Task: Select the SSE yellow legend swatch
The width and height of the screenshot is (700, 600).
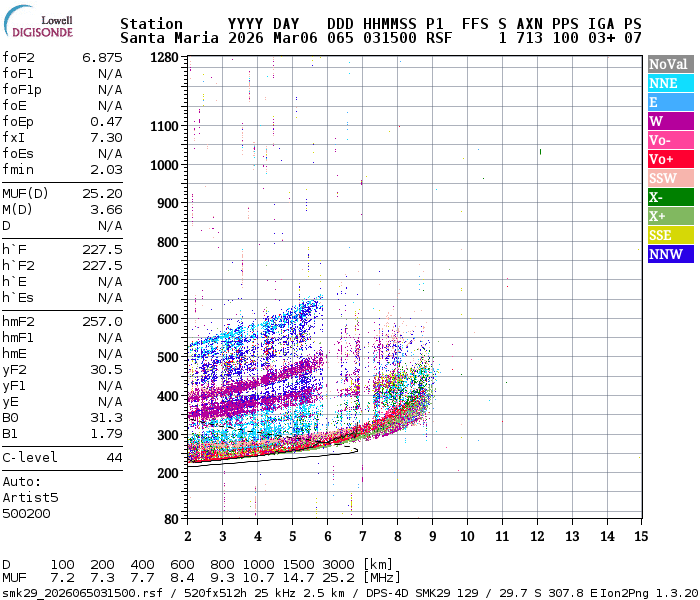Action: (x=671, y=235)
